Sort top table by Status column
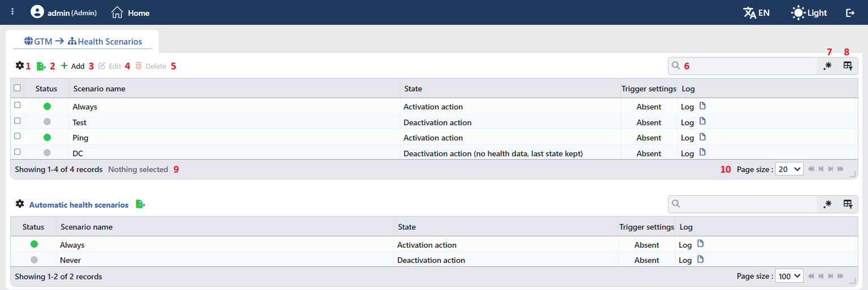The image size is (868, 290). [46, 89]
